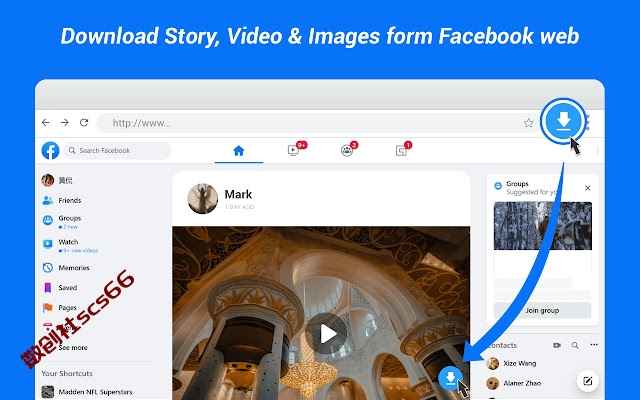Open the Watch tab with 9+ badge

pyautogui.click(x=293, y=150)
